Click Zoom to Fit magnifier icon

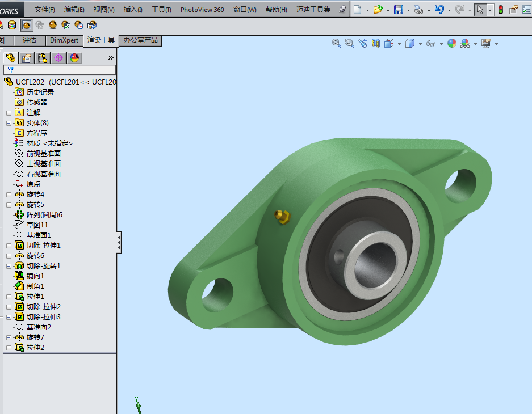336,43
